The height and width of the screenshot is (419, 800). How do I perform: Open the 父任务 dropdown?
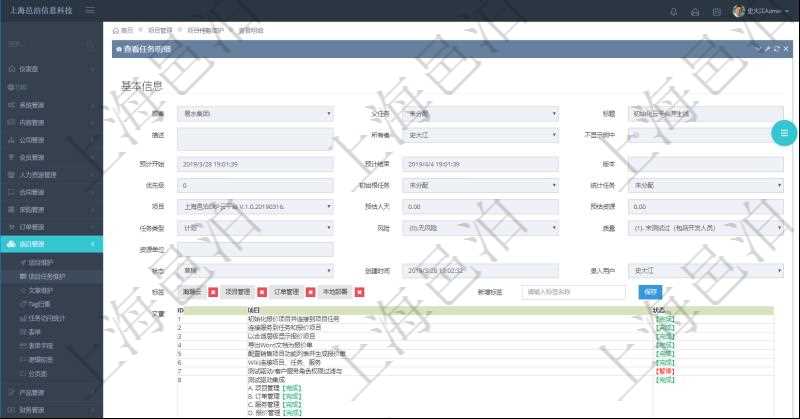pos(480,114)
